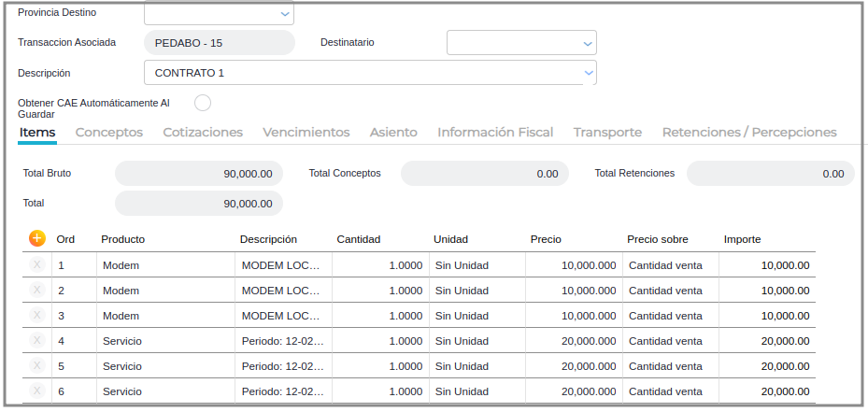Delete item row 6 using X icon
The width and height of the screenshot is (868, 412).
37,391
